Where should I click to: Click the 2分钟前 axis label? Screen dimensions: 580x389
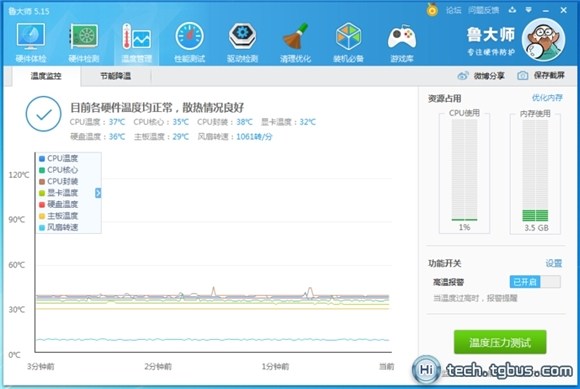[158, 366]
